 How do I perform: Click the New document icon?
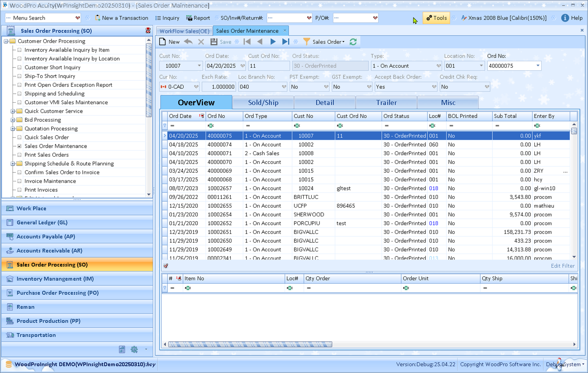[x=163, y=42]
